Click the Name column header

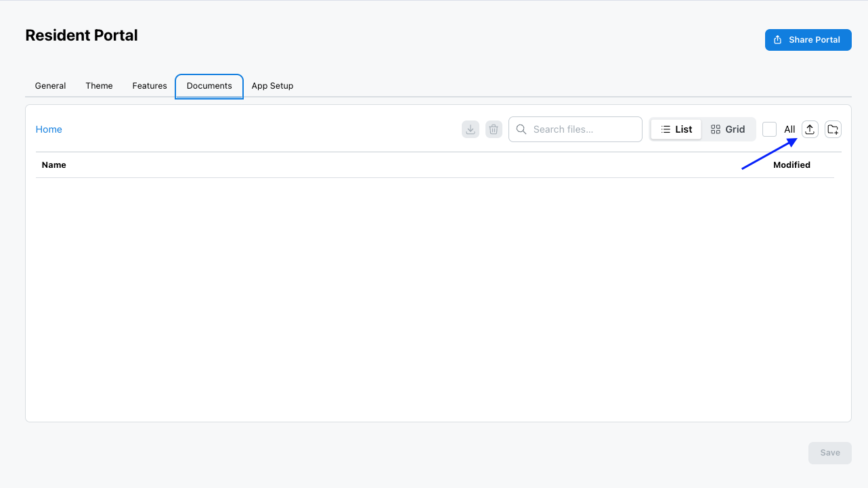pos(54,164)
